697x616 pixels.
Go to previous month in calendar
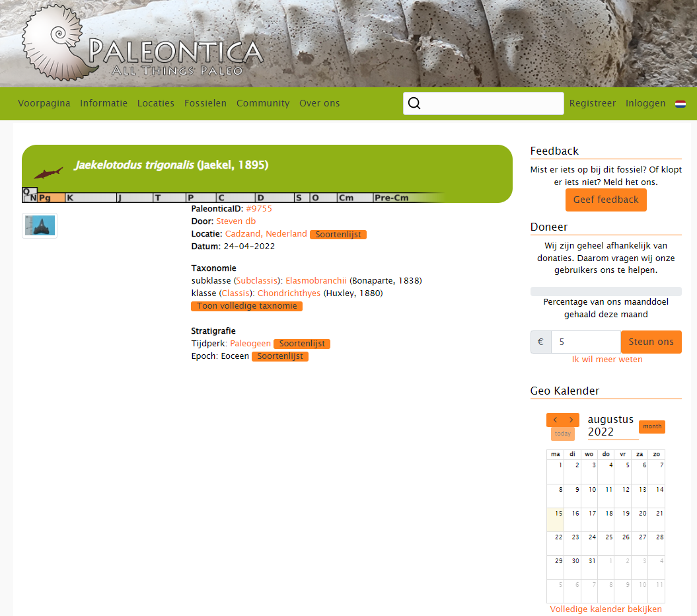click(x=555, y=420)
